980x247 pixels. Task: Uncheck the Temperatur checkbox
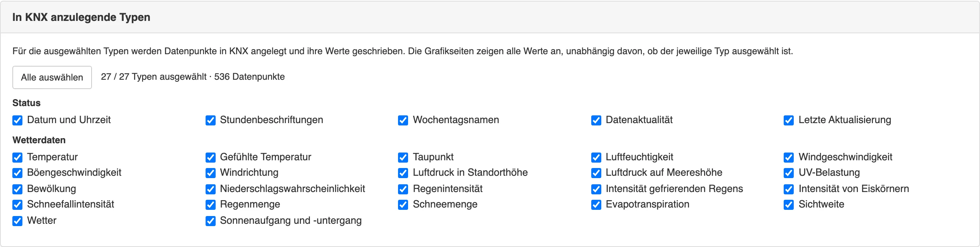[x=17, y=158]
